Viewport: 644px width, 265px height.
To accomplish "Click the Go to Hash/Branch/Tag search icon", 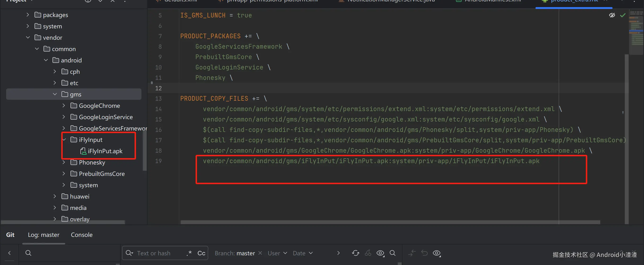I will coord(393,253).
